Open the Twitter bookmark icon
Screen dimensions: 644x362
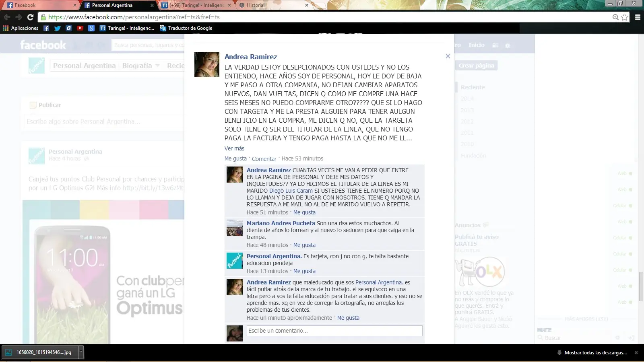coord(58,28)
